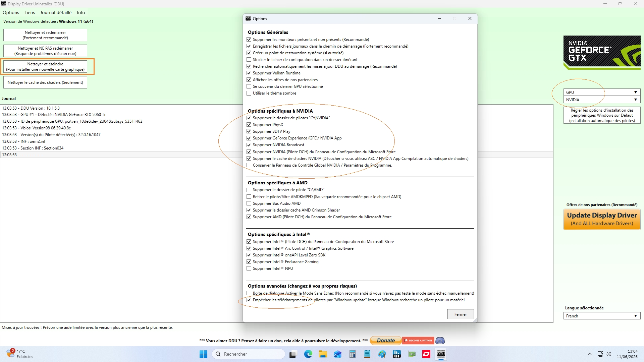This screenshot has width=644, height=362.
Task: Open the Liens menu
Action: (30, 12)
